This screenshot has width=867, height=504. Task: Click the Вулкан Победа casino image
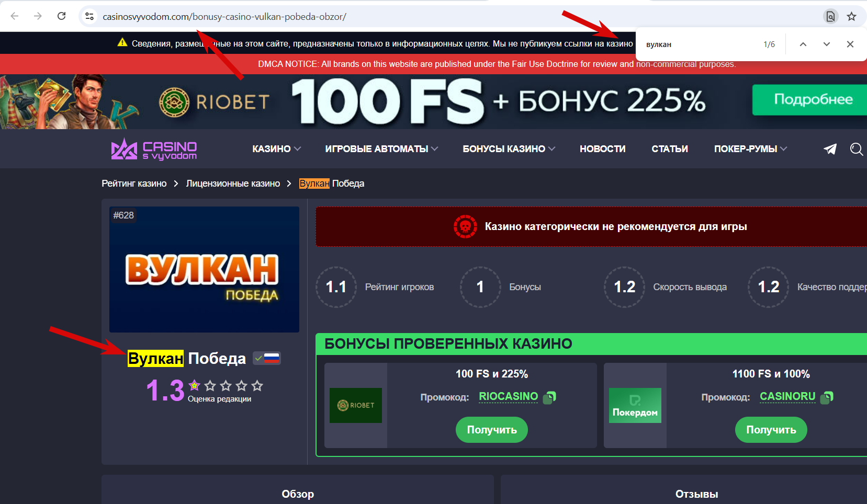click(x=204, y=269)
